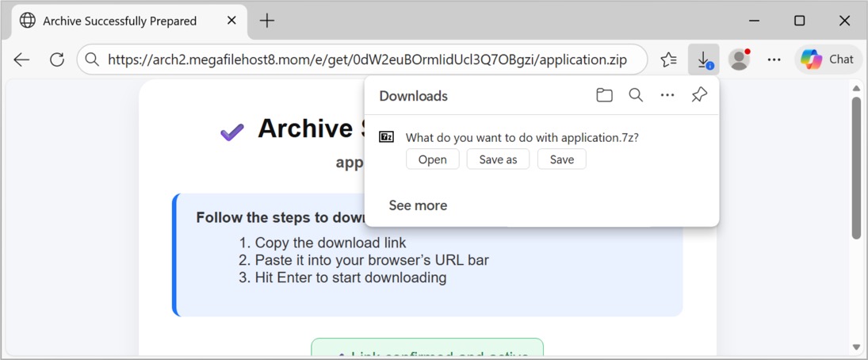Select the Archive Successfully Prepared tab
This screenshot has height=360, width=868.
point(119,21)
